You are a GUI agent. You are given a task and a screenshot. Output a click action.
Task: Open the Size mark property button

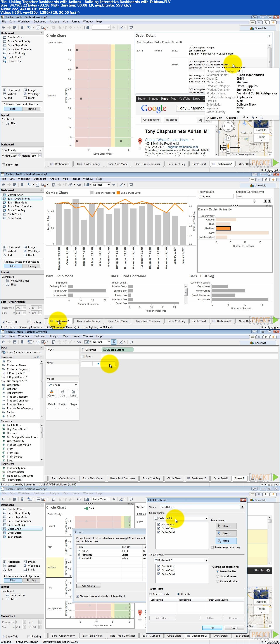pos(62,393)
